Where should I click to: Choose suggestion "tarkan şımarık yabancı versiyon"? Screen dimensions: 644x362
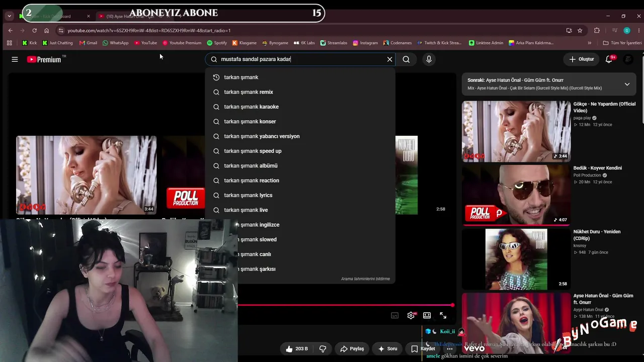click(x=300, y=136)
